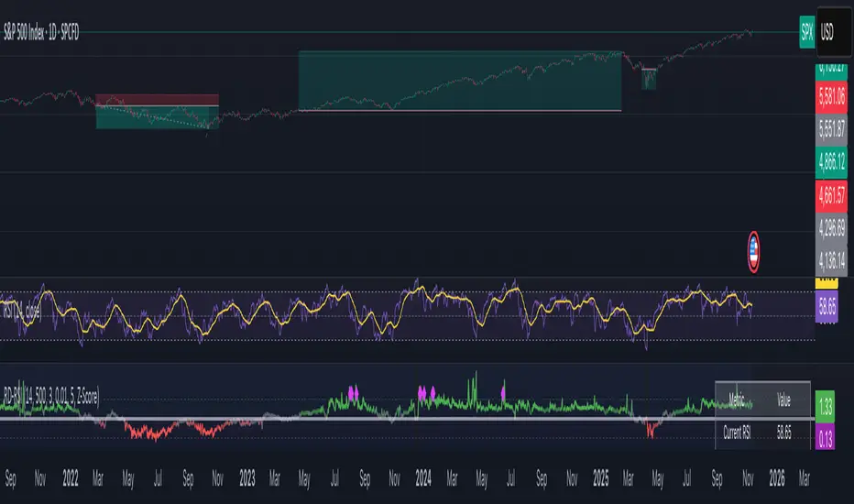Click the gray 4,136.14 price label
This screenshot has width=854, height=504.
tap(831, 261)
